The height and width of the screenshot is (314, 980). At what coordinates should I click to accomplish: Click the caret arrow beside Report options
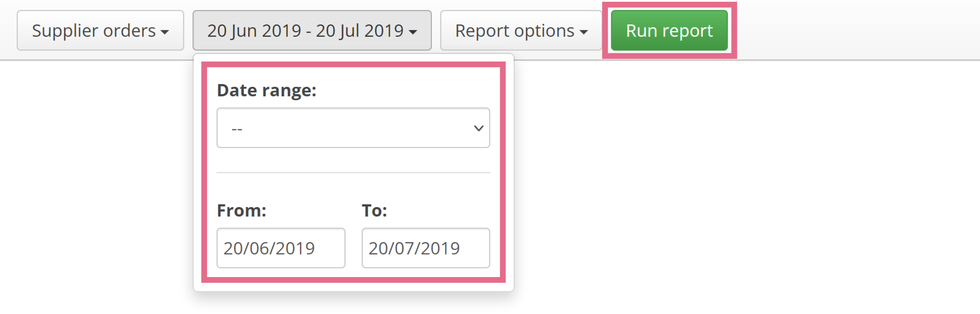[x=584, y=32]
